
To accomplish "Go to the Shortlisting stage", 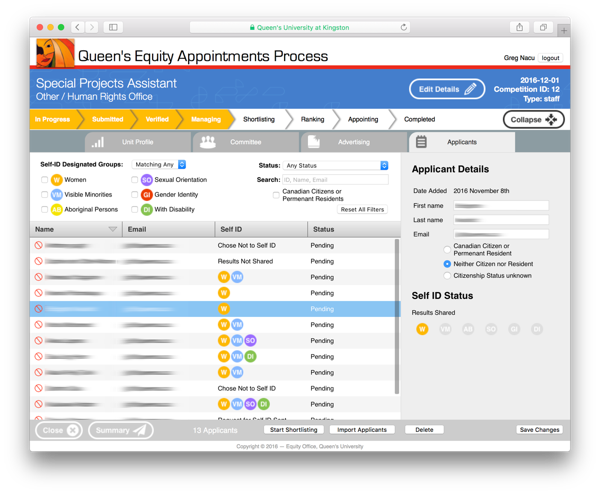I will [259, 119].
